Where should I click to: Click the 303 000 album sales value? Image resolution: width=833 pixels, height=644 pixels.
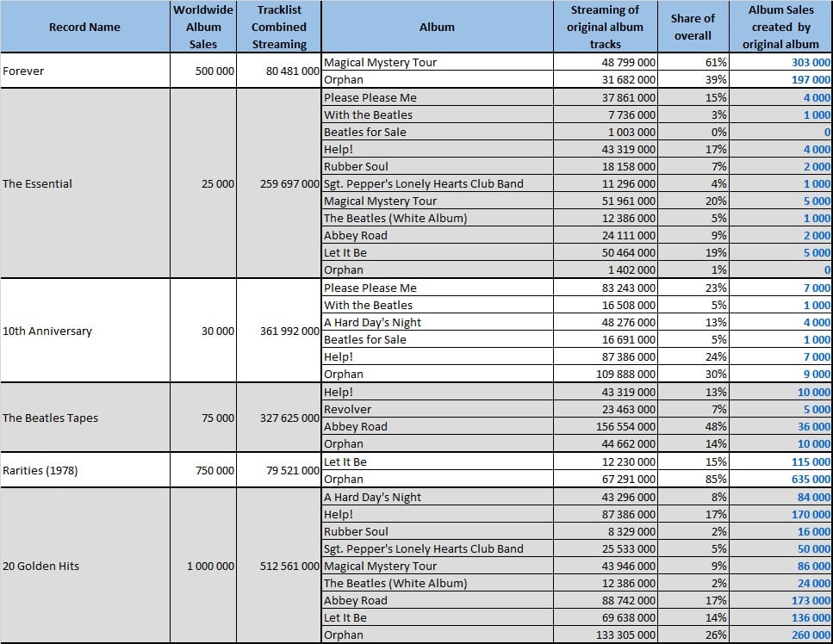click(x=780, y=62)
